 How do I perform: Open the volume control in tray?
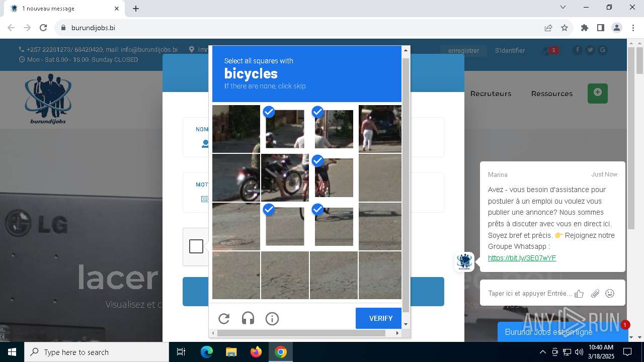579,352
